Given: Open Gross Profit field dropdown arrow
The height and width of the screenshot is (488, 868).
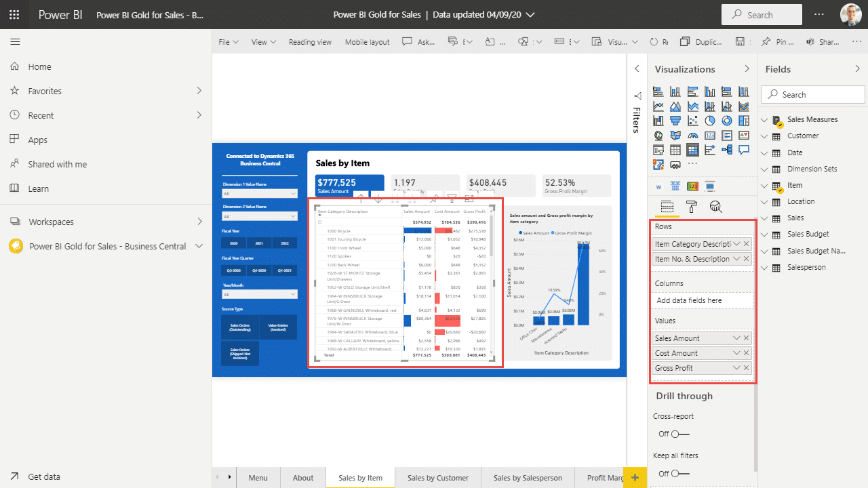Looking at the screenshot, I should [x=736, y=368].
